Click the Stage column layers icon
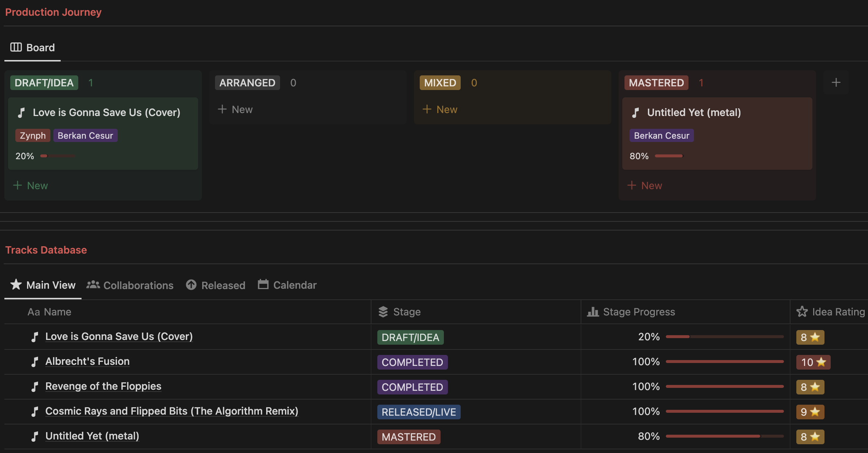The height and width of the screenshot is (453, 868). 383,312
